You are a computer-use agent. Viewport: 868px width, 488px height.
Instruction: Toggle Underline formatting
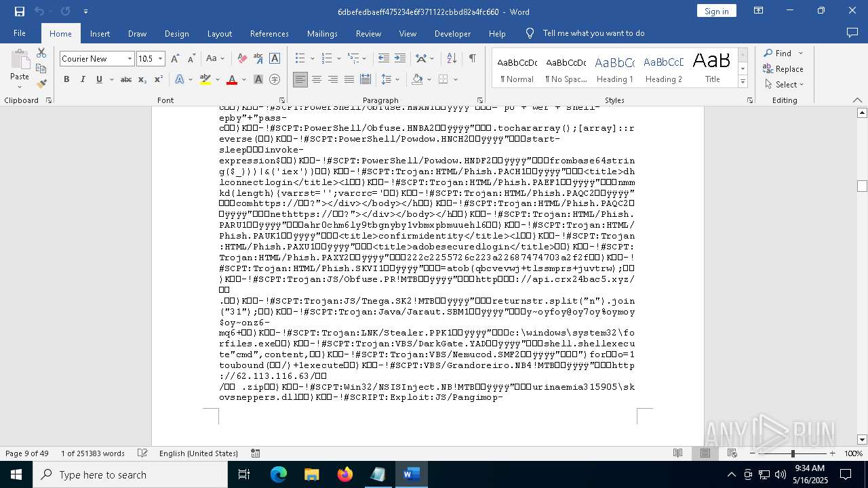(x=99, y=79)
